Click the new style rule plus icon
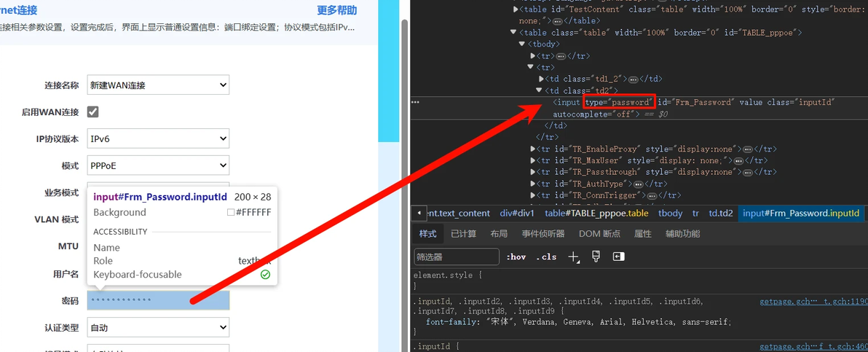Viewport: 868px width, 352px height. pyautogui.click(x=574, y=257)
